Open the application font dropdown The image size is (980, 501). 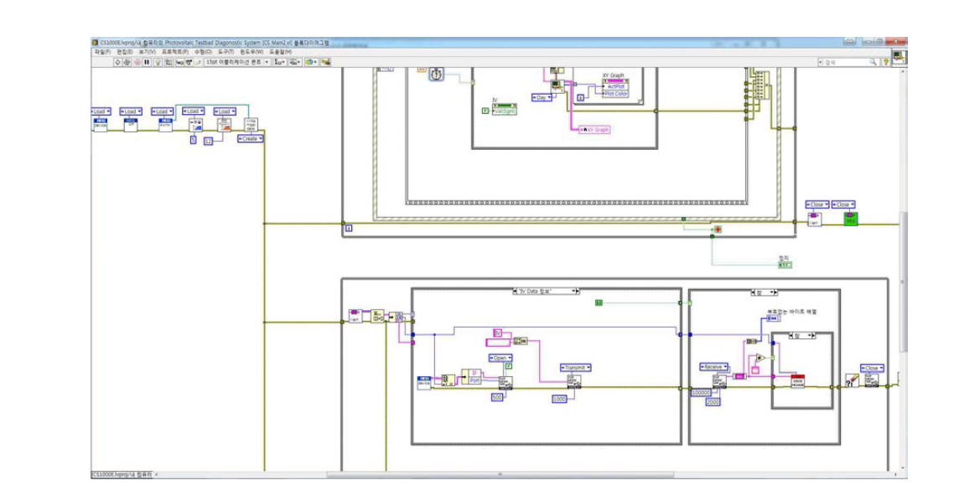tap(238, 62)
